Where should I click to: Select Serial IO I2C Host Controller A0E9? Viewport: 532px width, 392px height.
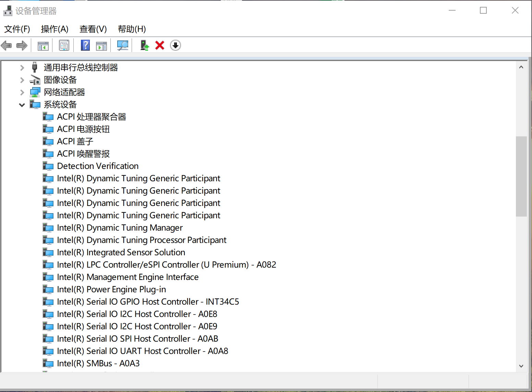[x=137, y=327]
